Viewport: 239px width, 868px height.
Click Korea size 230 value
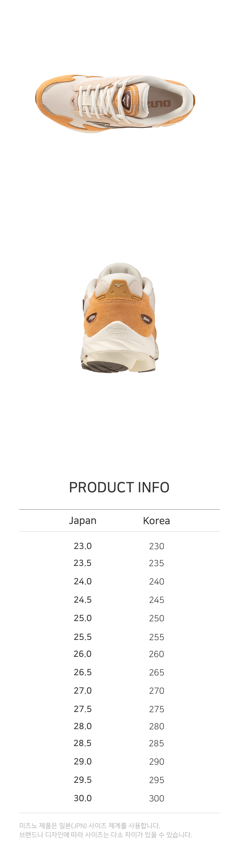157,546
